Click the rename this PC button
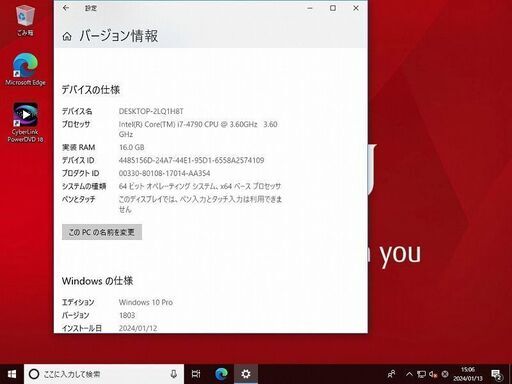512x384 pixels. 102,232
